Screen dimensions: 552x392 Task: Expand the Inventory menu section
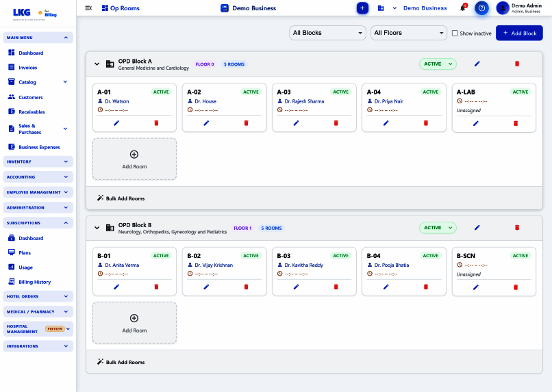click(38, 161)
